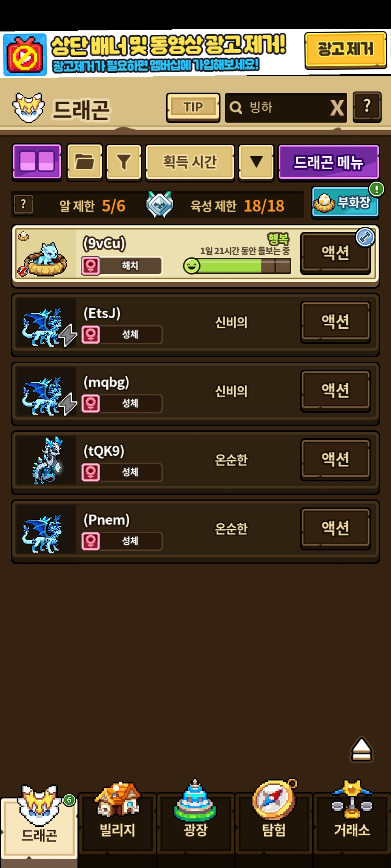This screenshot has width=391, height=868.
Task: Toggle sort direction with the triangle arrow
Action: coord(256,162)
